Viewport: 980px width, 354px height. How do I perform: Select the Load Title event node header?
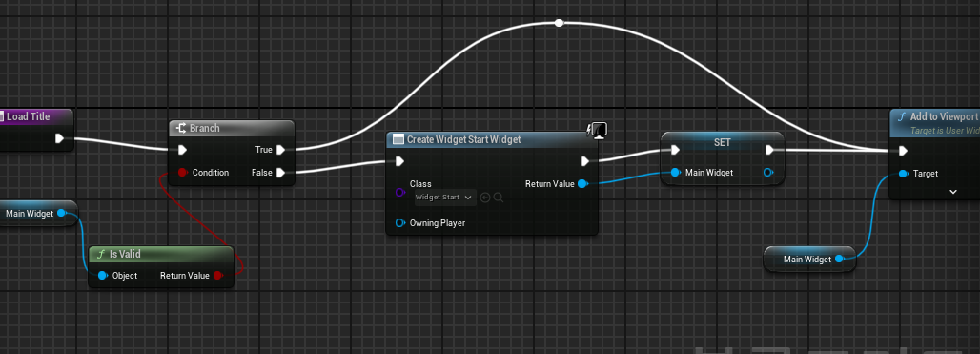pos(36,117)
